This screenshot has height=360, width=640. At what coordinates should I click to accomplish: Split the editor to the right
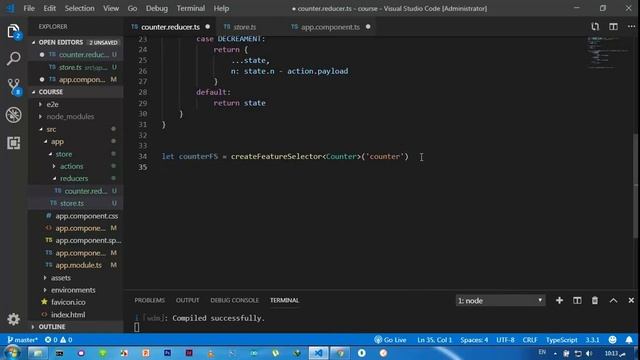click(x=613, y=27)
